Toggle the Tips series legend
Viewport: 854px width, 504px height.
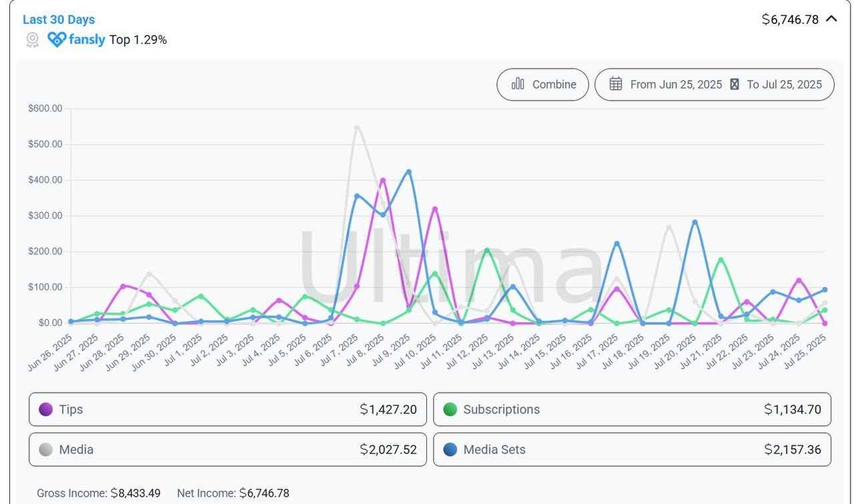pos(228,409)
